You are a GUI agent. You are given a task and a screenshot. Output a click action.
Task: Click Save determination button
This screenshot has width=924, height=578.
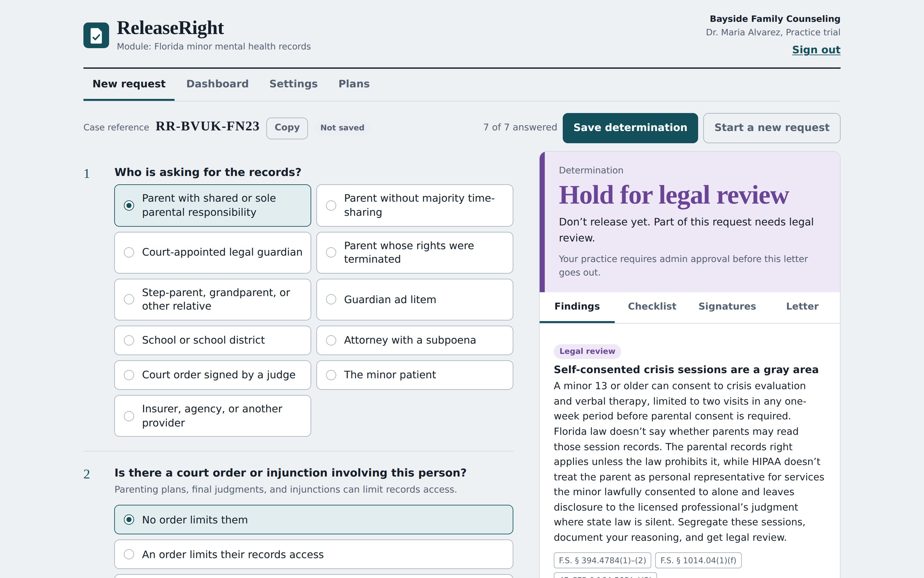coord(630,128)
